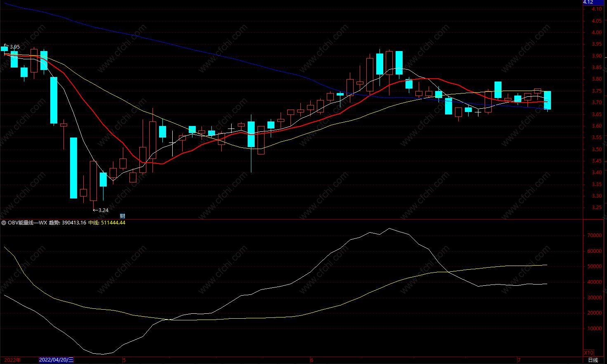Click the X10 scale multiplier box

click(x=589, y=353)
